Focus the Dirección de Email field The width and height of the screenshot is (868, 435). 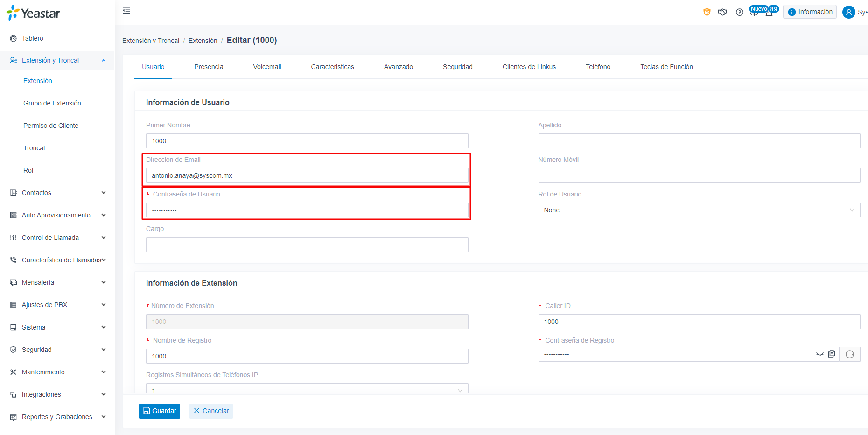pyautogui.click(x=307, y=175)
